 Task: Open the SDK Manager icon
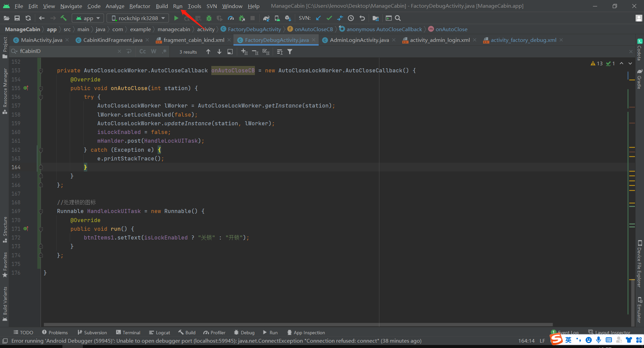pos(288,18)
